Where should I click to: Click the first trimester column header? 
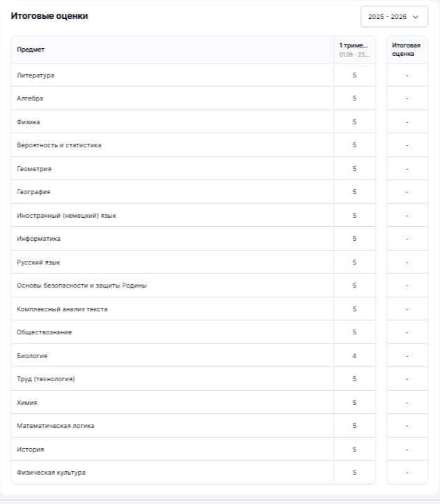click(354, 50)
